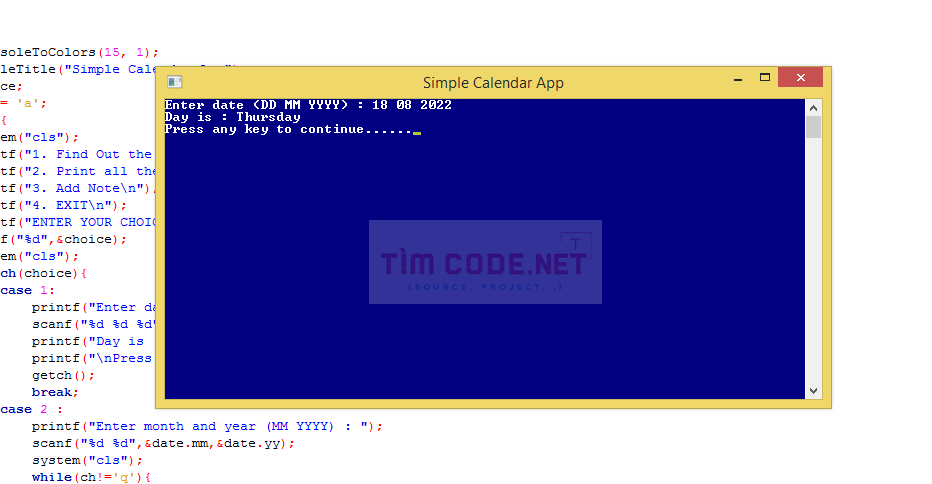The width and height of the screenshot is (932, 484).
Task: Click the scanf '&date.mm,&date.yy' code line
Action: click(x=163, y=444)
